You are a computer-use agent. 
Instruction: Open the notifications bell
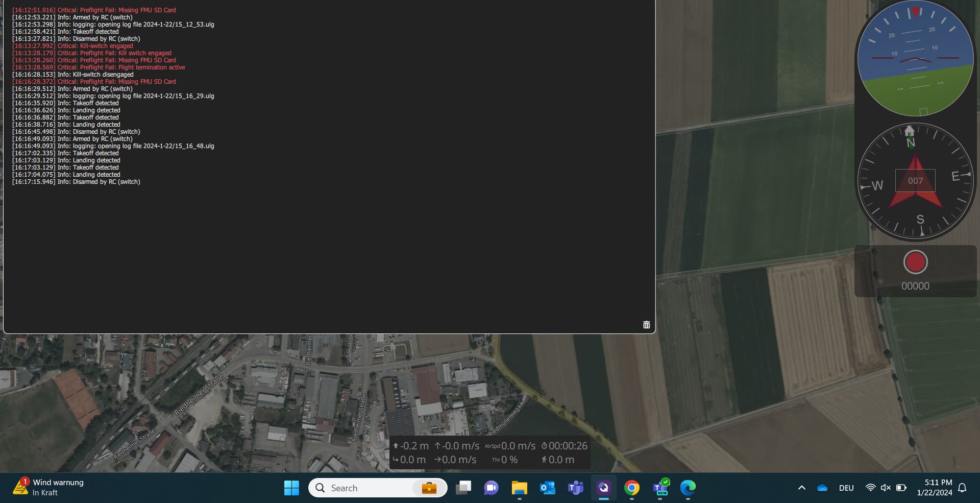click(x=962, y=488)
